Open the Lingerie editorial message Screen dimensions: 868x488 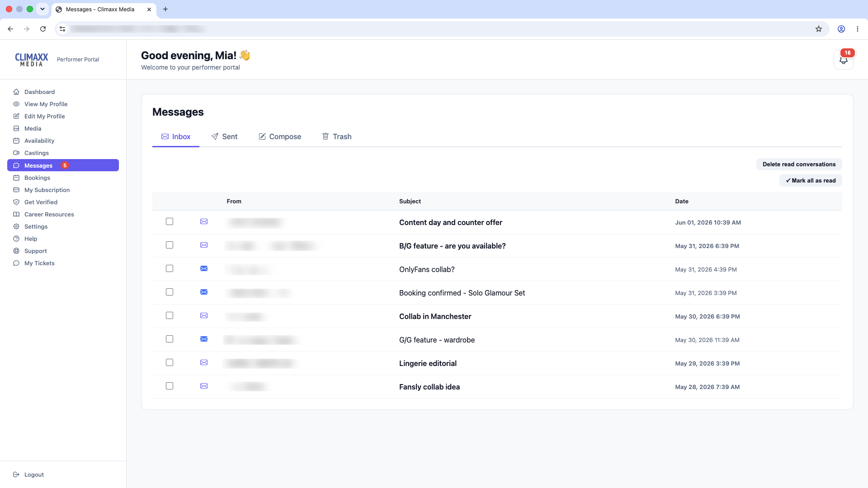[428, 363]
